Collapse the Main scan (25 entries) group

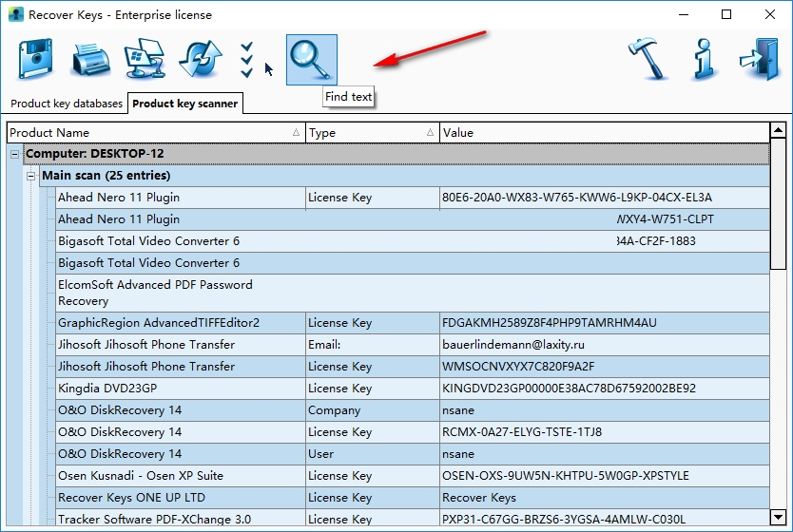[x=31, y=176]
